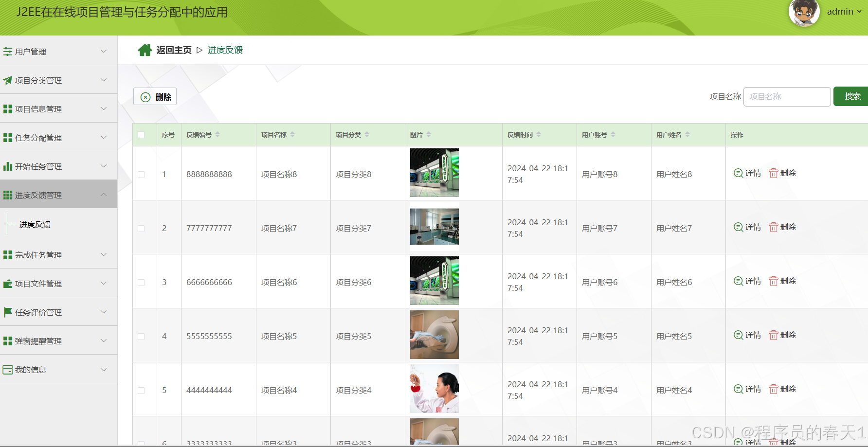
Task: Check the row checkbox for 项目名称5
Action: (x=141, y=337)
